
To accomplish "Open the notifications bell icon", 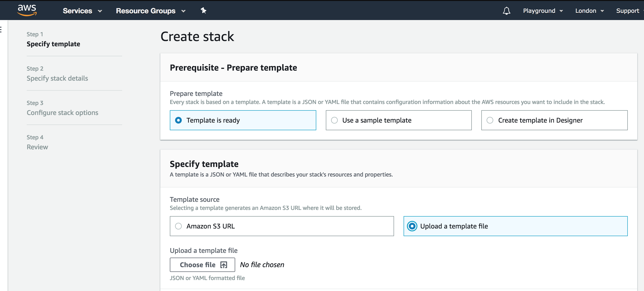I will (506, 11).
